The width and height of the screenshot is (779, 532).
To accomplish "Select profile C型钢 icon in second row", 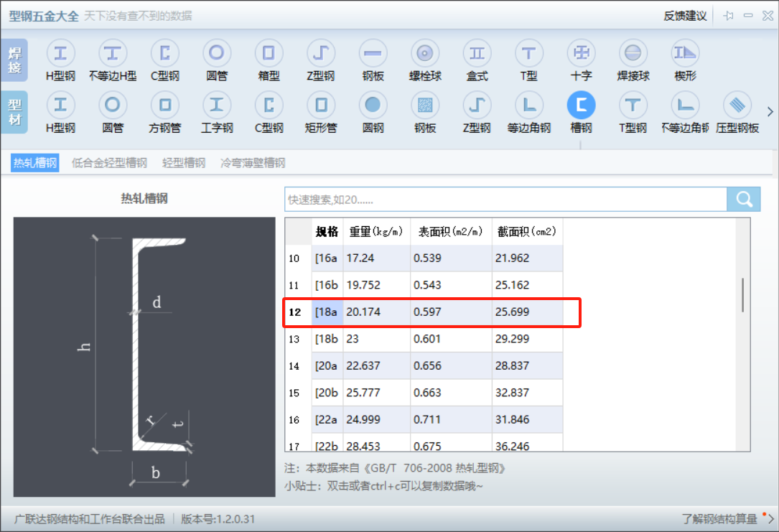I will tap(269, 105).
